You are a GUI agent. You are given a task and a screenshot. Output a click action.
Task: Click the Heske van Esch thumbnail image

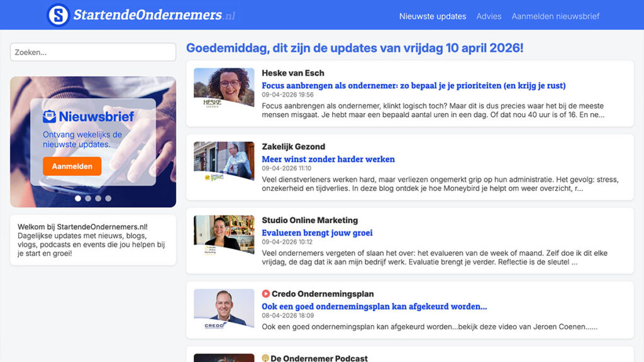tap(224, 88)
